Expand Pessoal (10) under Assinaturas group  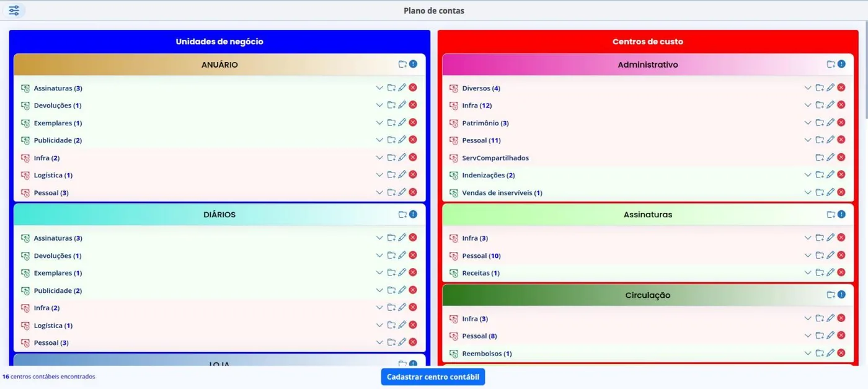coord(808,256)
